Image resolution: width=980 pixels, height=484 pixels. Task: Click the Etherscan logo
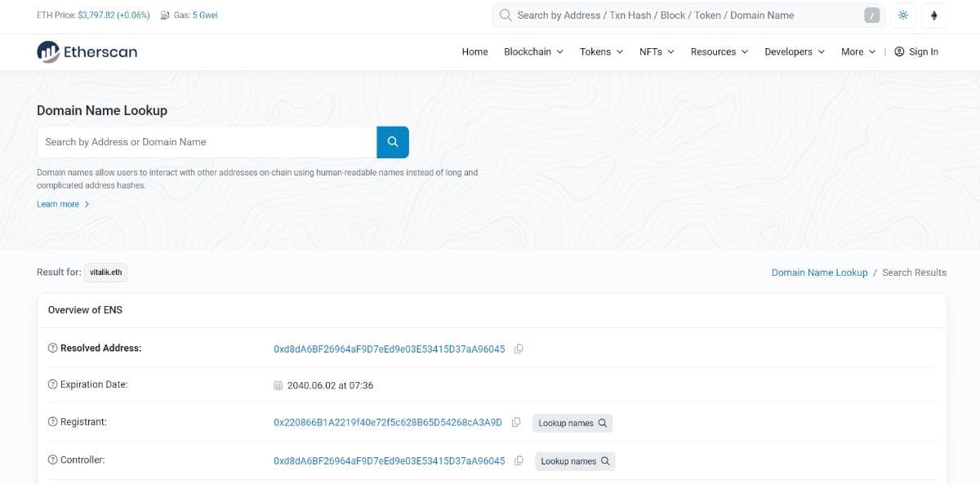pos(87,51)
